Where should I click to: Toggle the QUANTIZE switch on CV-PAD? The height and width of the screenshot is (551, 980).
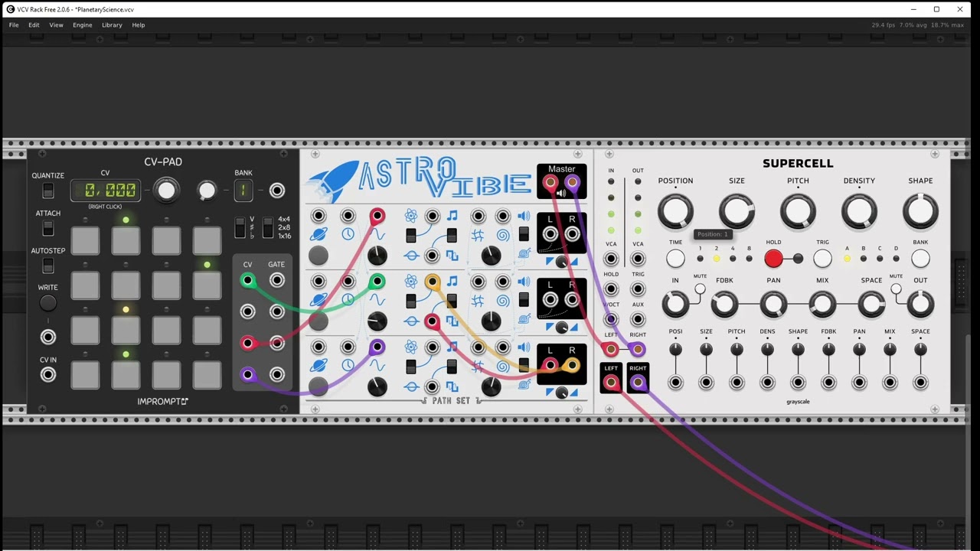(x=48, y=191)
